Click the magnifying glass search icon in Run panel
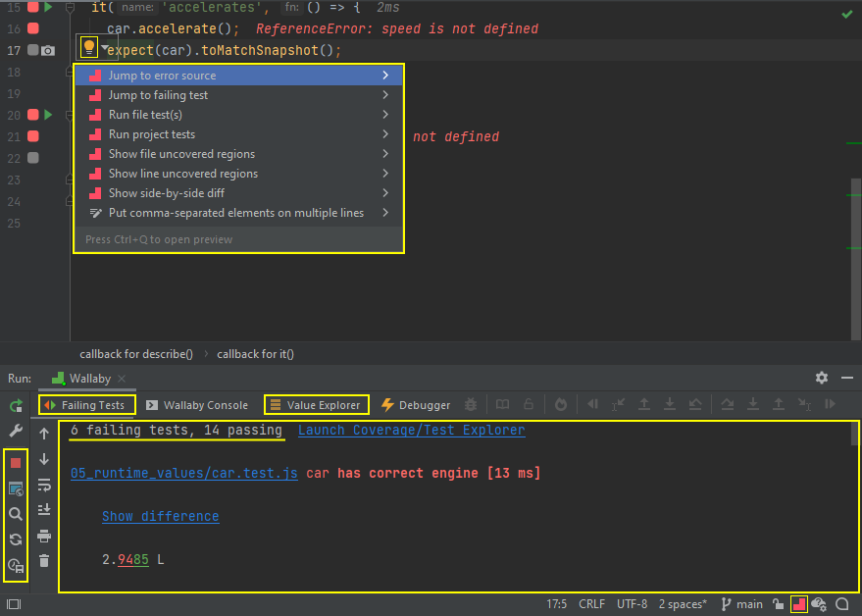This screenshot has width=862, height=616. pos(16,514)
